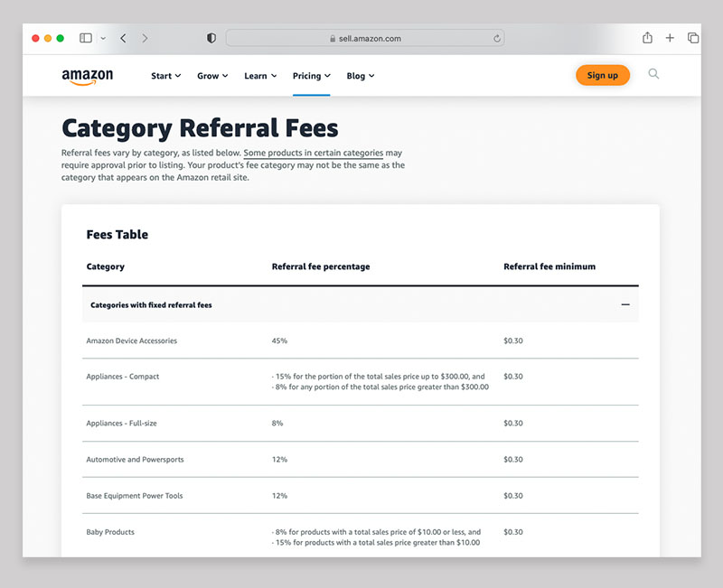The width and height of the screenshot is (723, 588).
Task: Go forward with the browser forward arrow
Action: pos(145,38)
